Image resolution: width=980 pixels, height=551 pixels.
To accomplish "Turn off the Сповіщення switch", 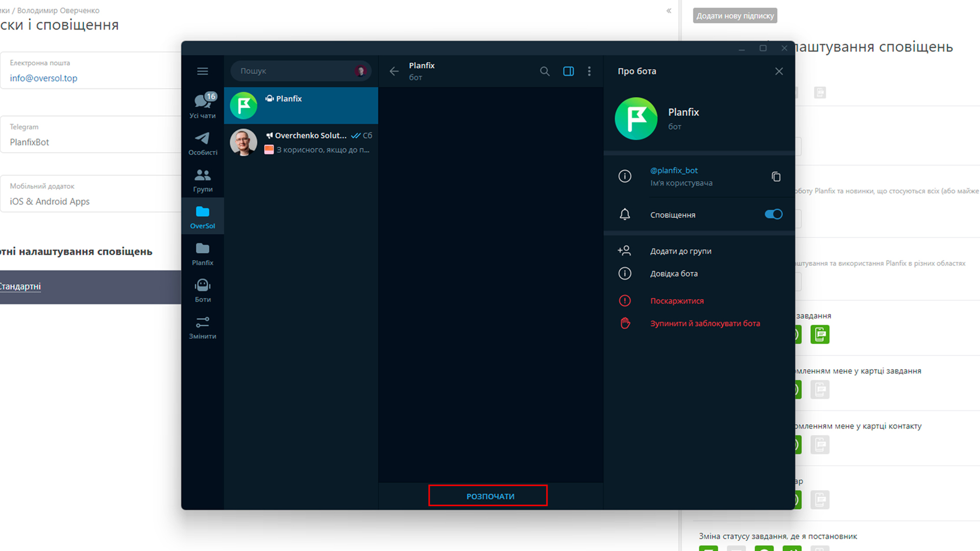I will pyautogui.click(x=773, y=214).
